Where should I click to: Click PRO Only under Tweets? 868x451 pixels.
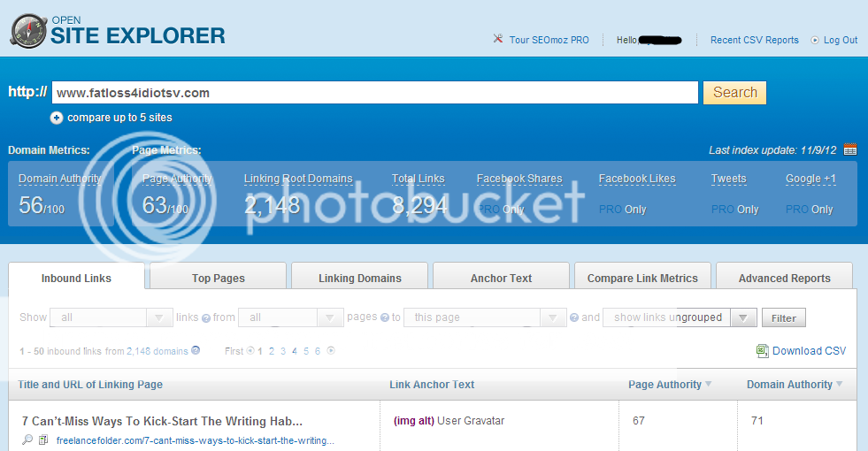coord(734,210)
